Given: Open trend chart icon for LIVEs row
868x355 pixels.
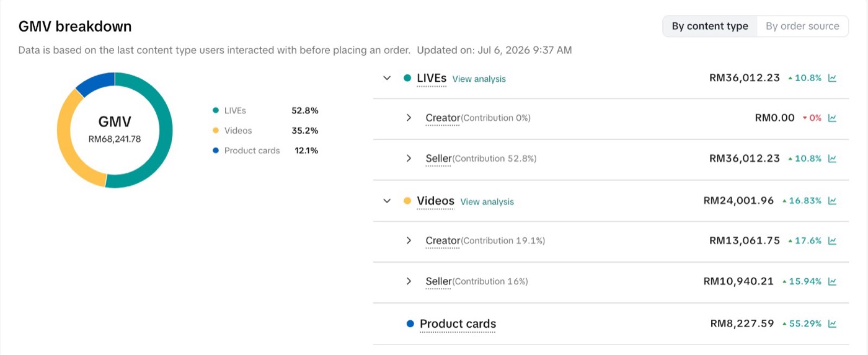Looking at the screenshot, I should [x=833, y=78].
